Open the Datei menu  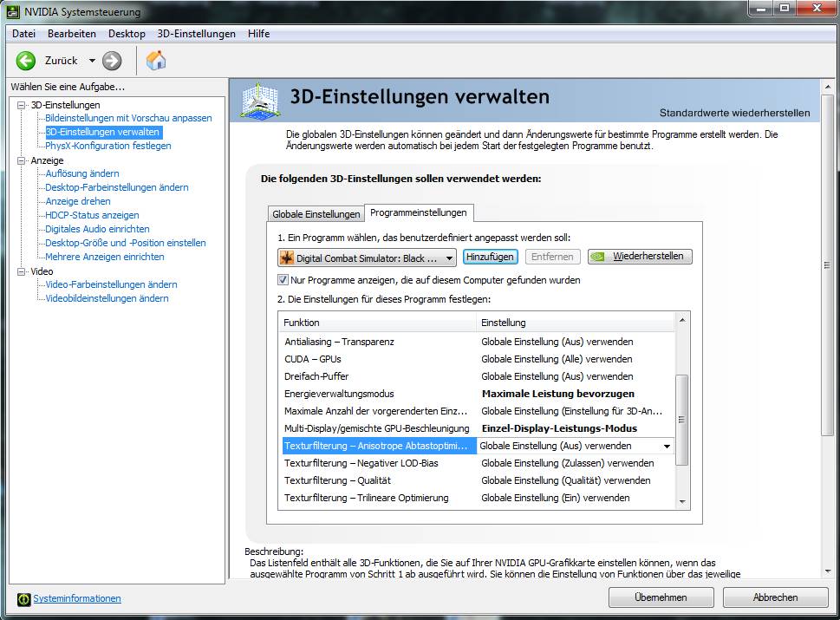tap(23, 34)
